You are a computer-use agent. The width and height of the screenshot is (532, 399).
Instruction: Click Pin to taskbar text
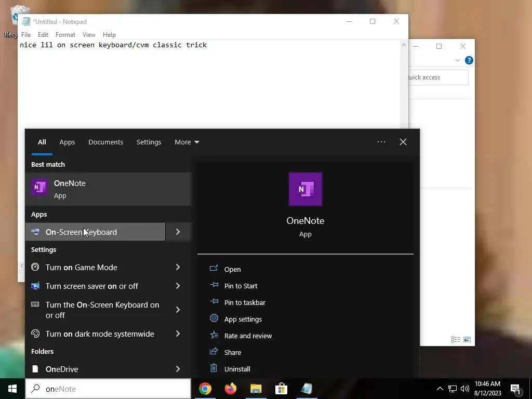click(x=245, y=303)
